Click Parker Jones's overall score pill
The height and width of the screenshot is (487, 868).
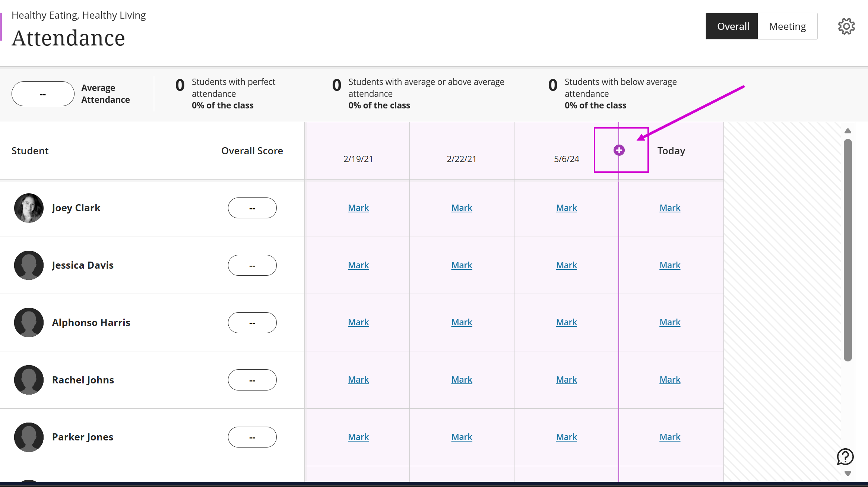pyautogui.click(x=252, y=437)
